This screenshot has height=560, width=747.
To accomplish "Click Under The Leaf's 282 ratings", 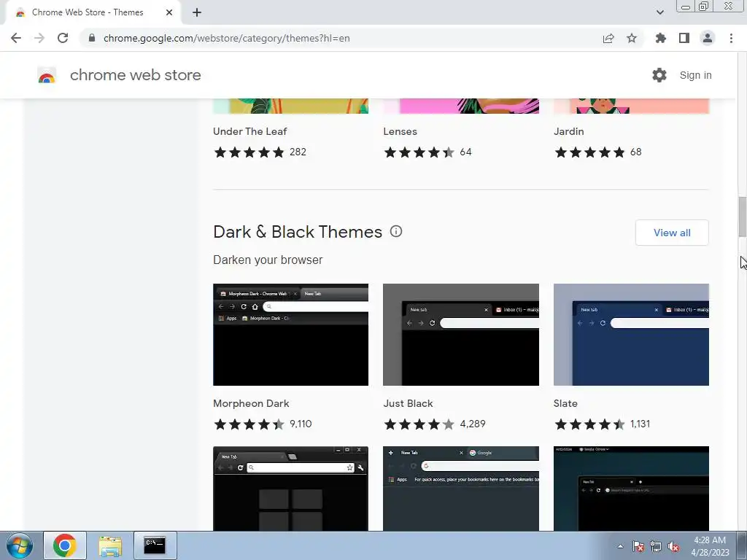I will (x=298, y=152).
